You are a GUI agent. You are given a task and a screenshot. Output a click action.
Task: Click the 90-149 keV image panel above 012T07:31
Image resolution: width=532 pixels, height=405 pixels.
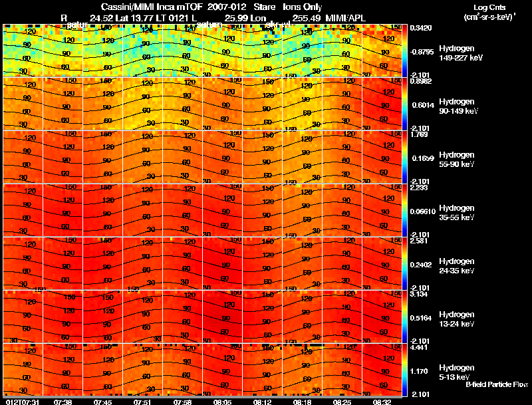[23, 104]
